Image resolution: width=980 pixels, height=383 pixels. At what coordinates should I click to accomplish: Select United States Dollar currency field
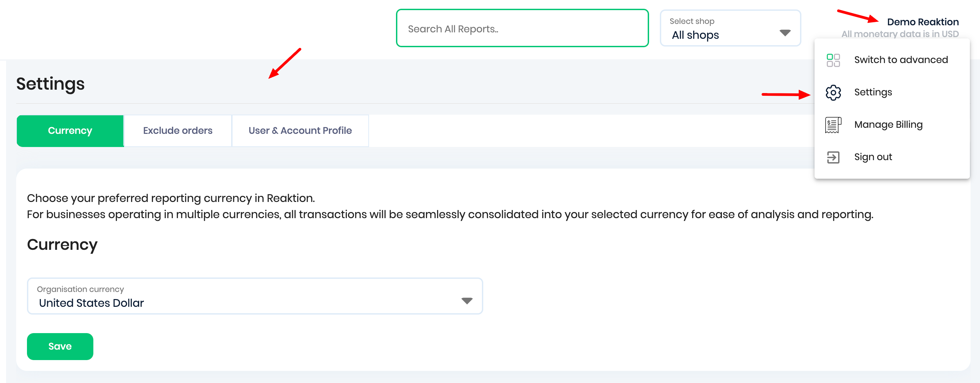(91, 303)
